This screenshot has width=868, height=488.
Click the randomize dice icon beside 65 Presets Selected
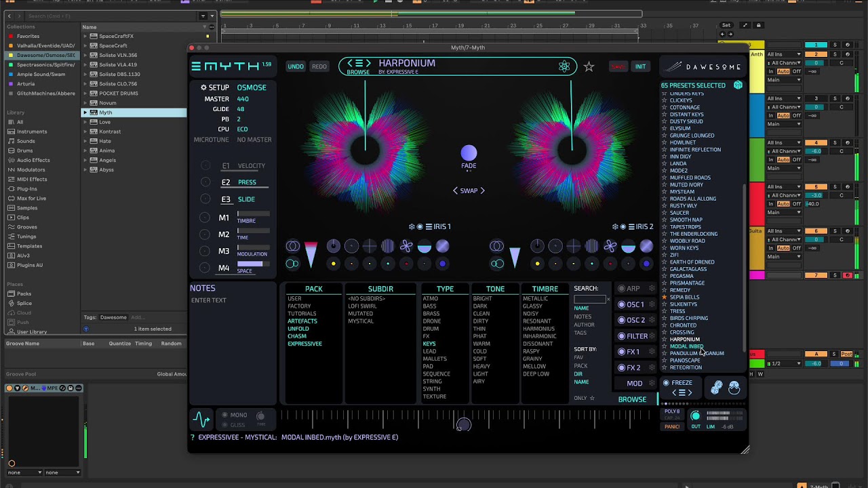tap(738, 85)
